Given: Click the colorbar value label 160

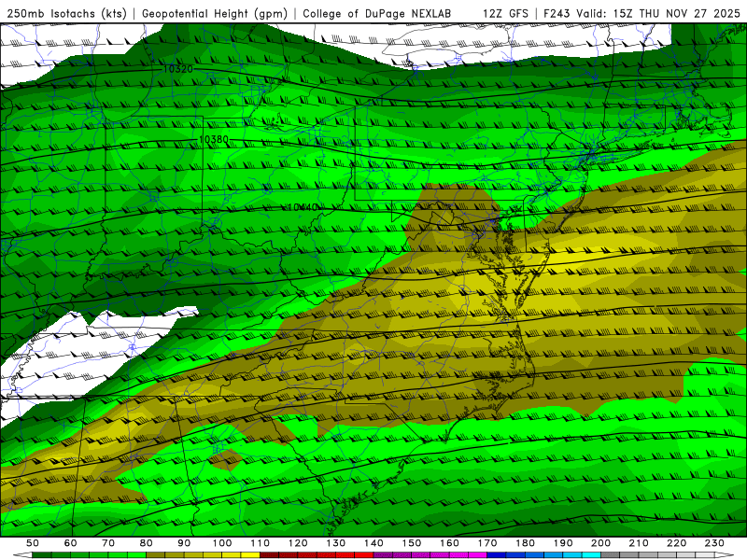Looking at the screenshot, I should tap(449, 543).
